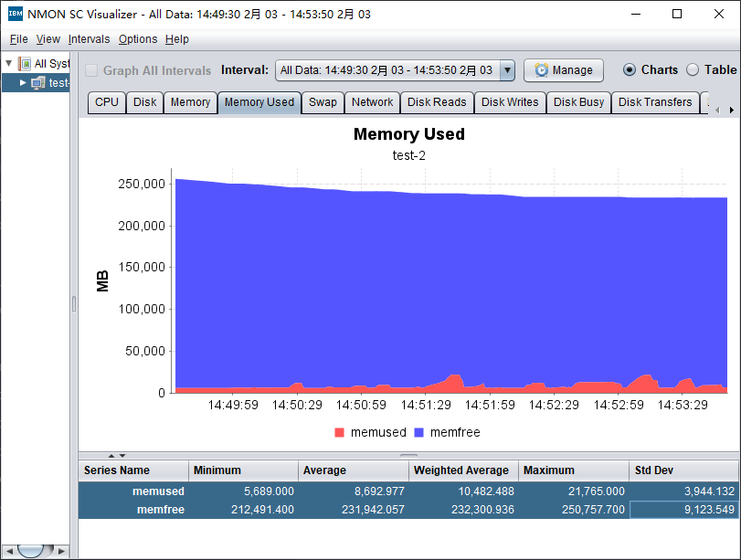The height and width of the screenshot is (560, 741).
Task: Sort table by Average column header
Action: 354,470
